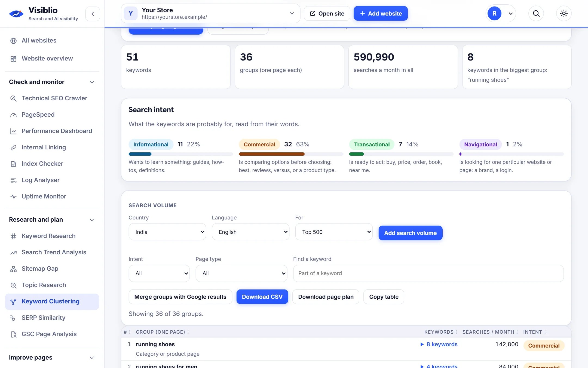Open the Language dropdown showing English
The height and width of the screenshot is (368, 588).
pyautogui.click(x=250, y=232)
